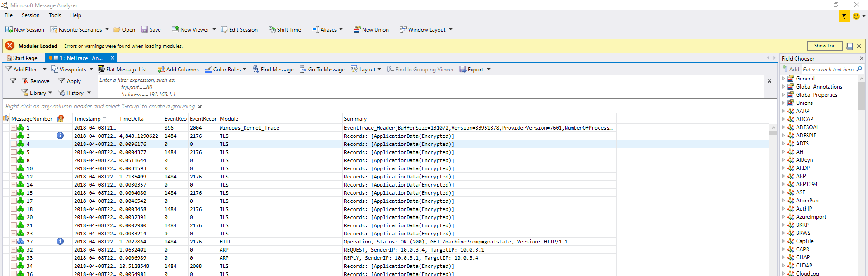Click Show Log button
This screenshot has height=276, width=868.
pos(825,46)
